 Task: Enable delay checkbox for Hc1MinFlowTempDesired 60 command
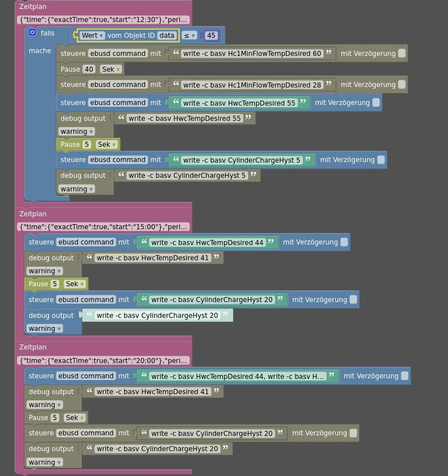[402, 54]
